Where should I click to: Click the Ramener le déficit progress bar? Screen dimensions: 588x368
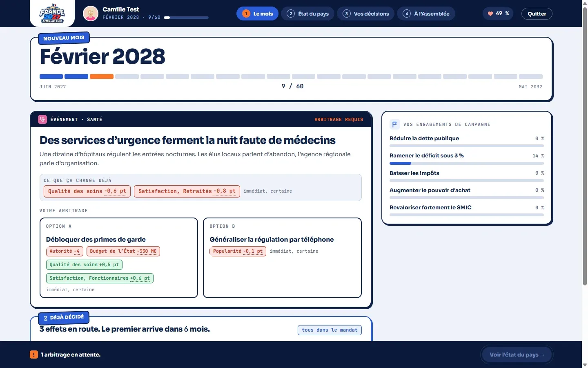click(467, 163)
